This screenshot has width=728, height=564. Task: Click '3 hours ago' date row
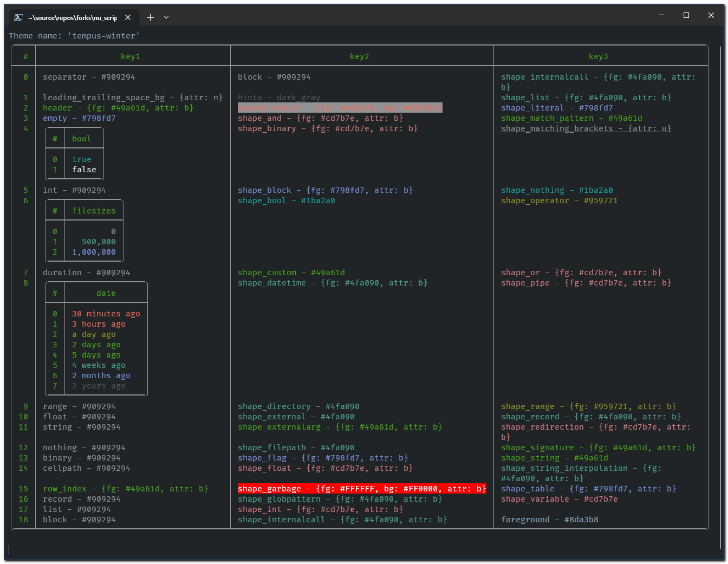(99, 324)
